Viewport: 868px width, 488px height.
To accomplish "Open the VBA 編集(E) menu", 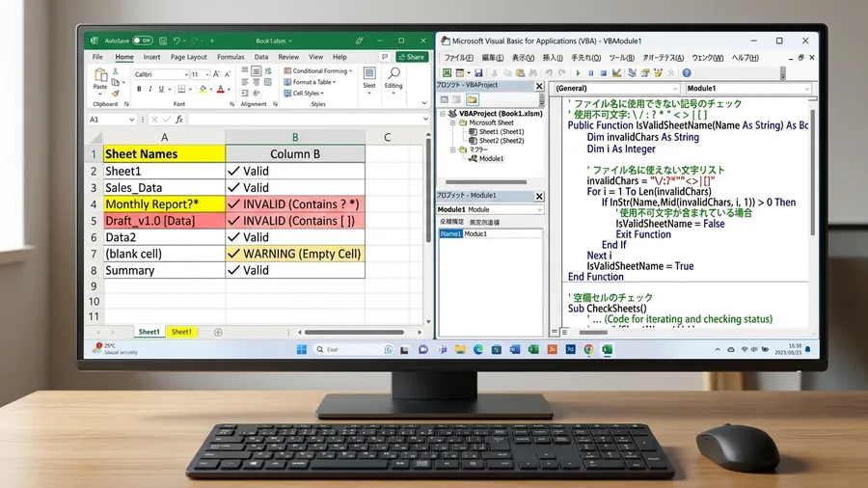I will (x=492, y=58).
